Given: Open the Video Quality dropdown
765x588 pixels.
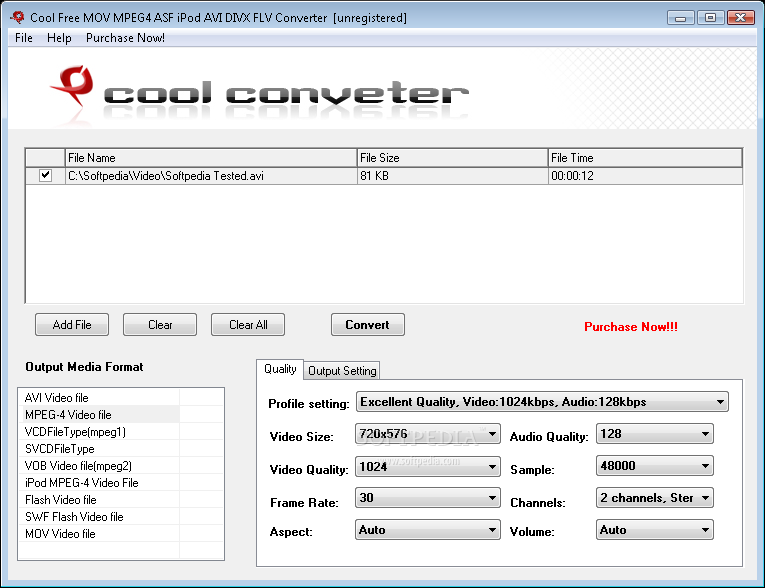Looking at the screenshot, I should coord(427,467).
